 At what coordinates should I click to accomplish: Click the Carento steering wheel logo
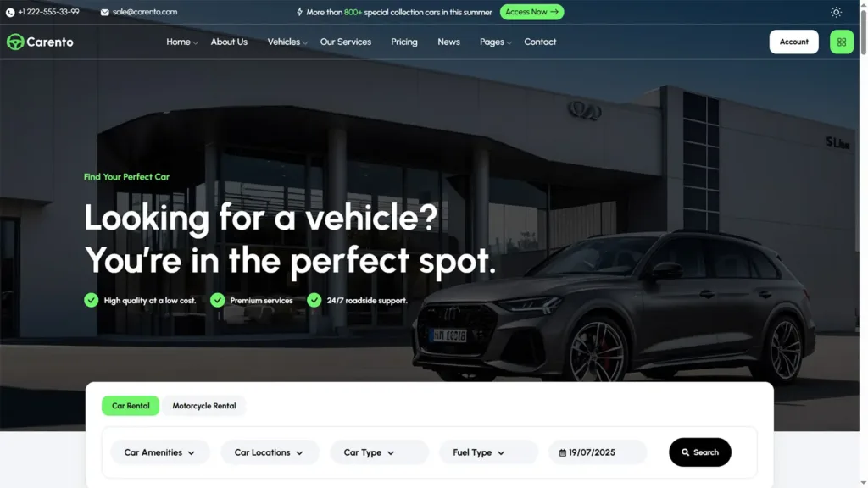tap(15, 42)
